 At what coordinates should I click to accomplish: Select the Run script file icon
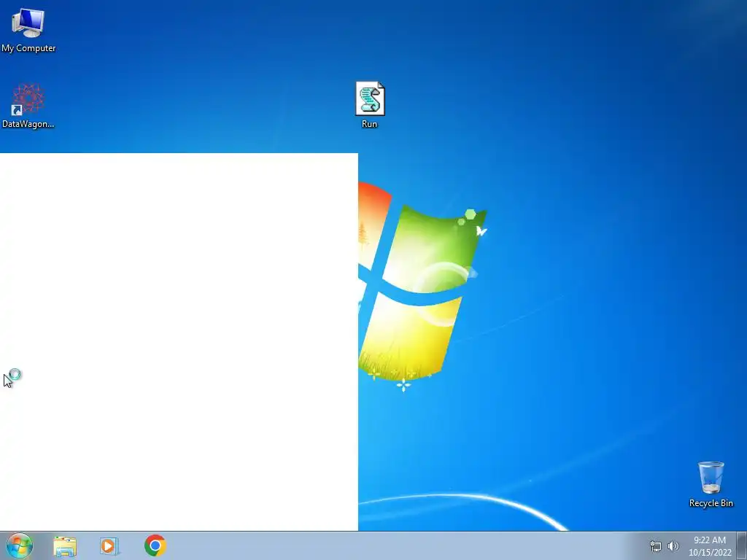point(370,105)
